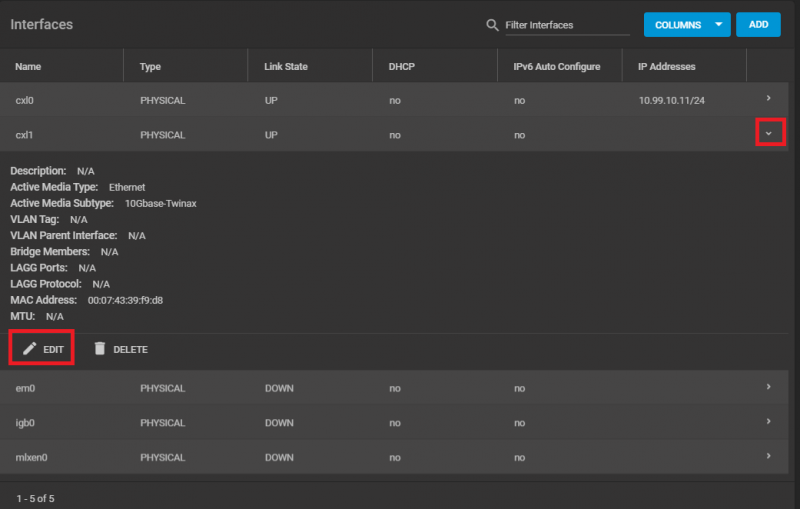Screen dimensions: 800x509
Task: Click the search magnifier icon
Action: pyautogui.click(x=492, y=25)
